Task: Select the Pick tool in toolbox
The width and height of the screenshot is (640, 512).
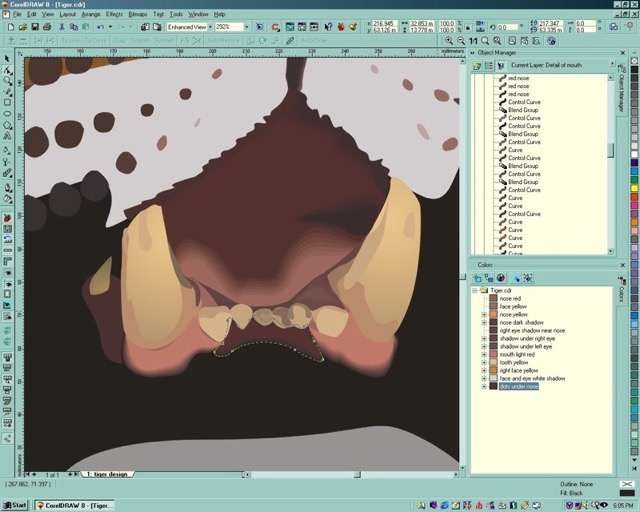Action: (x=7, y=59)
